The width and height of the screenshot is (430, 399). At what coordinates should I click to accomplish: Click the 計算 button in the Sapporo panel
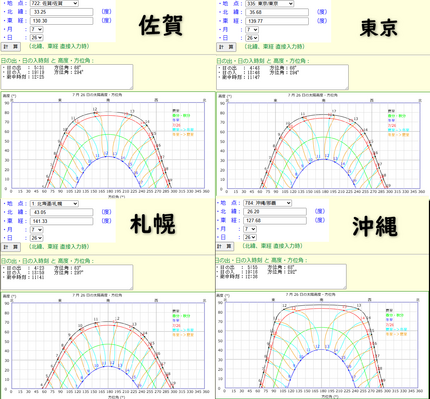pyautogui.click(x=11, y=247)
